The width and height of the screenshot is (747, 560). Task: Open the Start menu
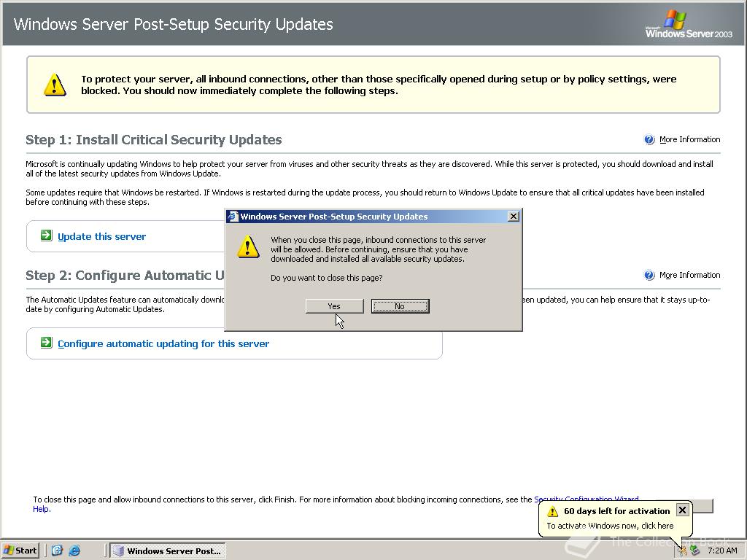(x=20, y=551)
